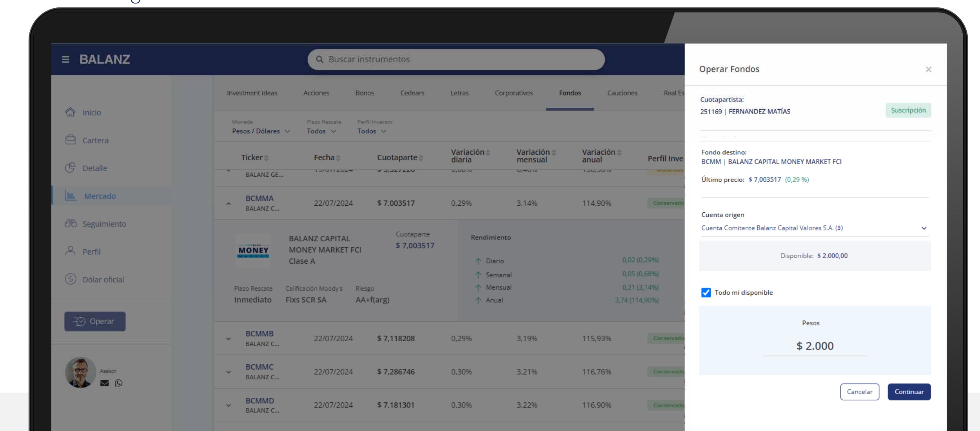The image size is (980, 431).
Task: Click the Diario rendimiento row
Action: tap(566, 261)
